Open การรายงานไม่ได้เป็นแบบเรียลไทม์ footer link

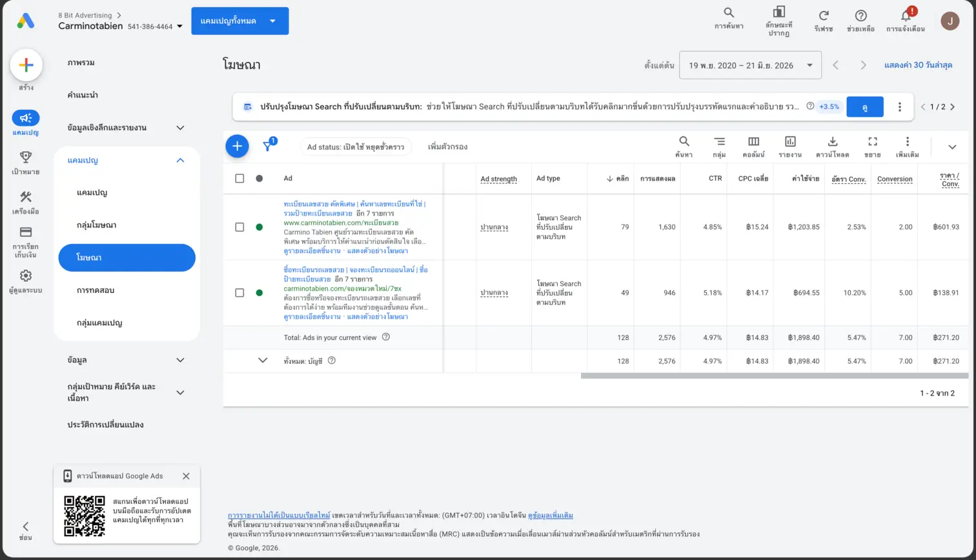(279, 515)
